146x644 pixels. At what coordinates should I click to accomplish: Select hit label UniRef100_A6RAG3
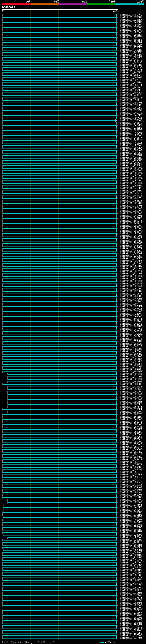coord(131,467)
